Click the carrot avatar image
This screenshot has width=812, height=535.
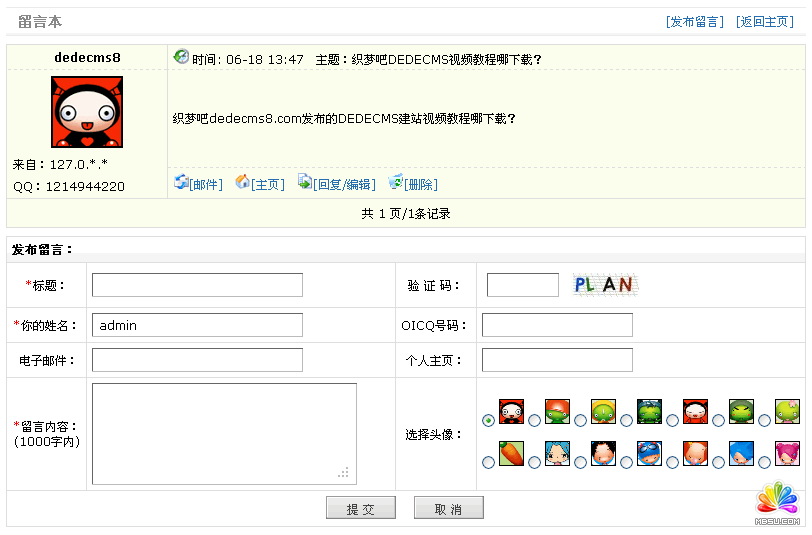(511, 454)
